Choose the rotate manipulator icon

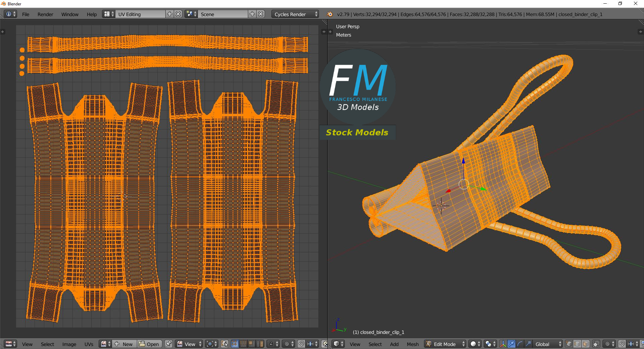520,344
